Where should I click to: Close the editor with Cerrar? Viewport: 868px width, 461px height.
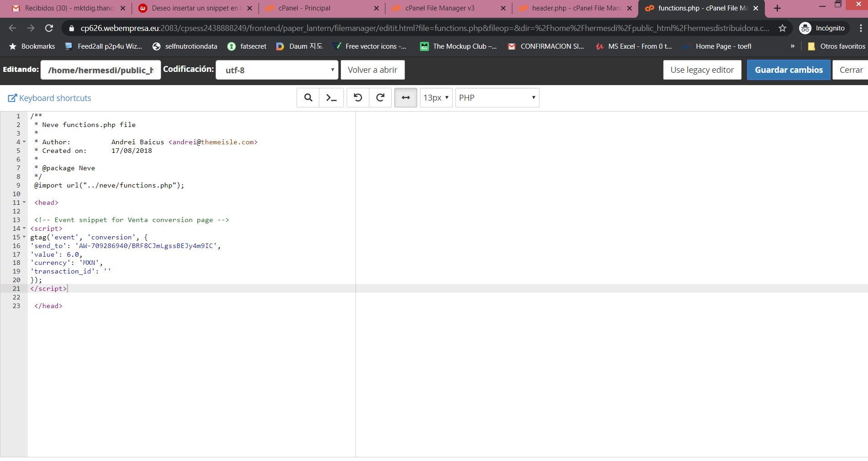click(851, 70)
